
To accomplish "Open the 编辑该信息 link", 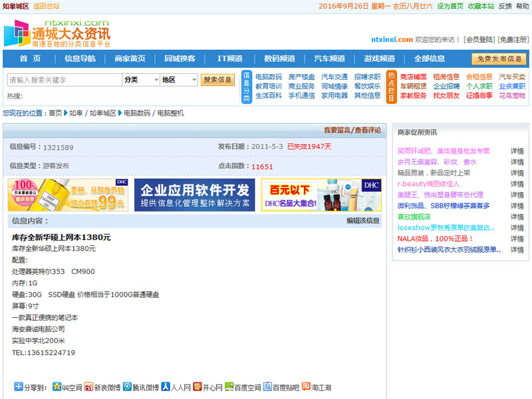I will point(363,221).
